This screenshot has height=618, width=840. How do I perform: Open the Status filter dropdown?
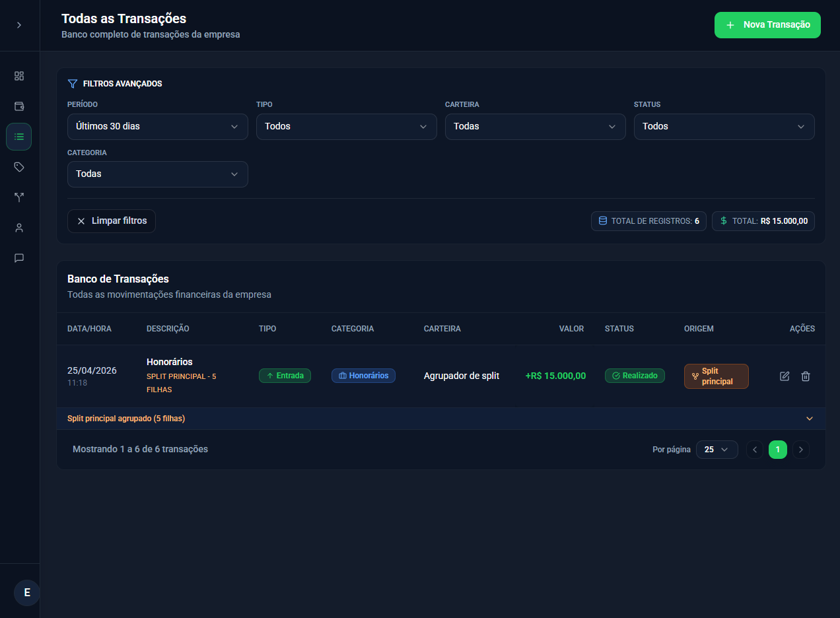tap(724, 127)
